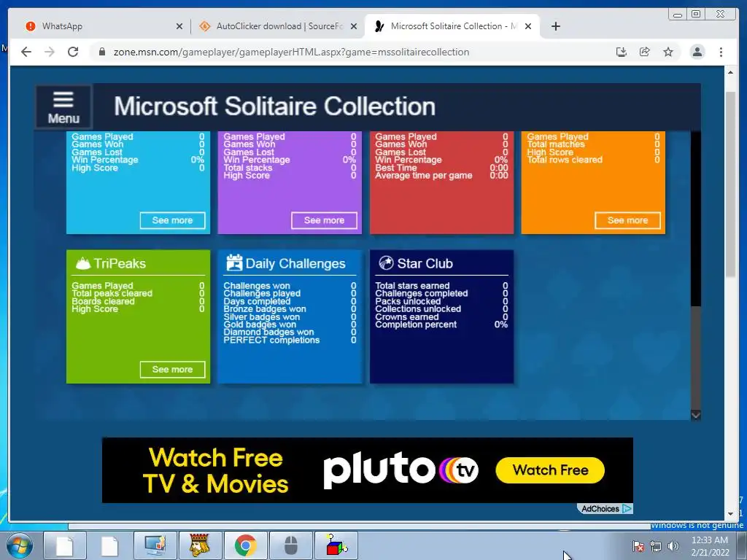This screenshot has height=560, width=747.
Task: Click the page scrollbar down arrow
Action: [x=730, y=514]
